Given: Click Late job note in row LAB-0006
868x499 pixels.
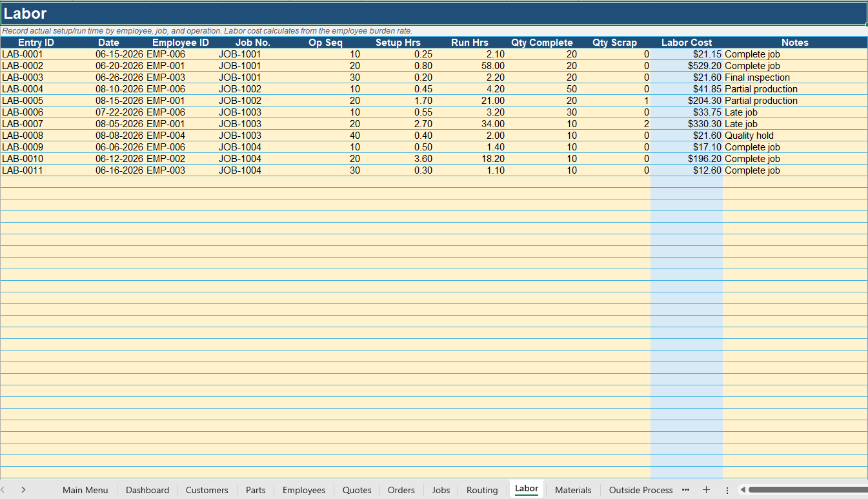Looking at the screenshot, I should (795, 112).
